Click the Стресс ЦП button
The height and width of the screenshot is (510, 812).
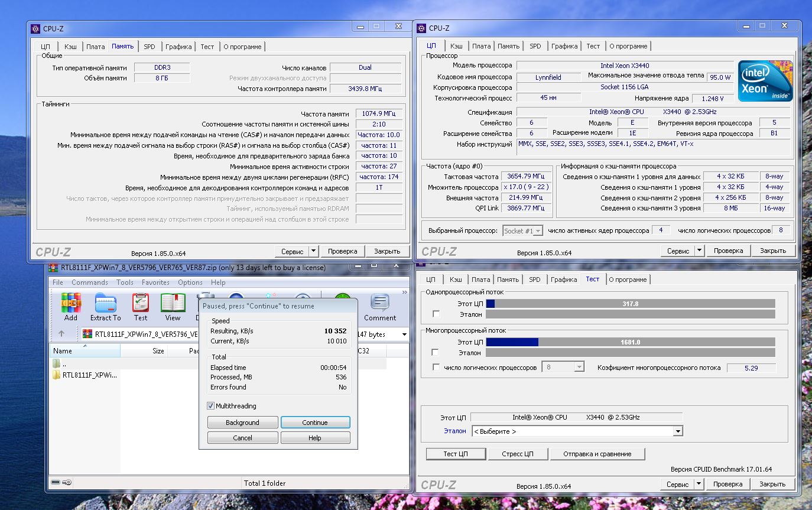(518, 454)
